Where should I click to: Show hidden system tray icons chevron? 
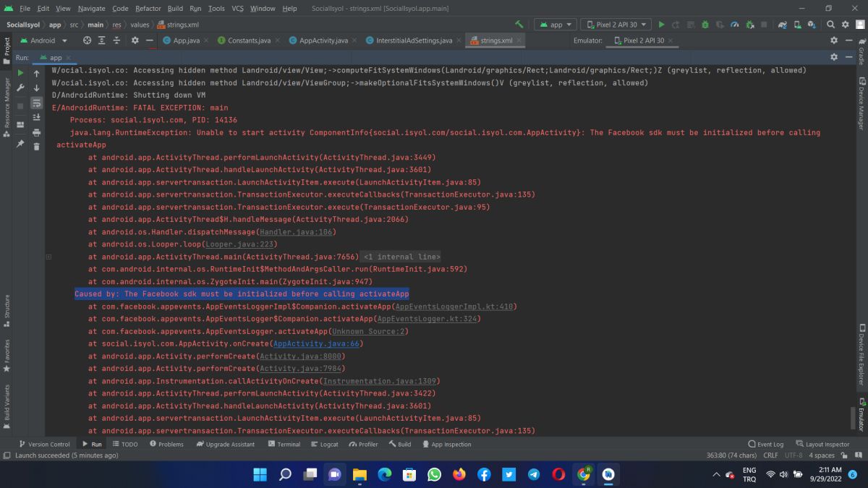point(717,475)
